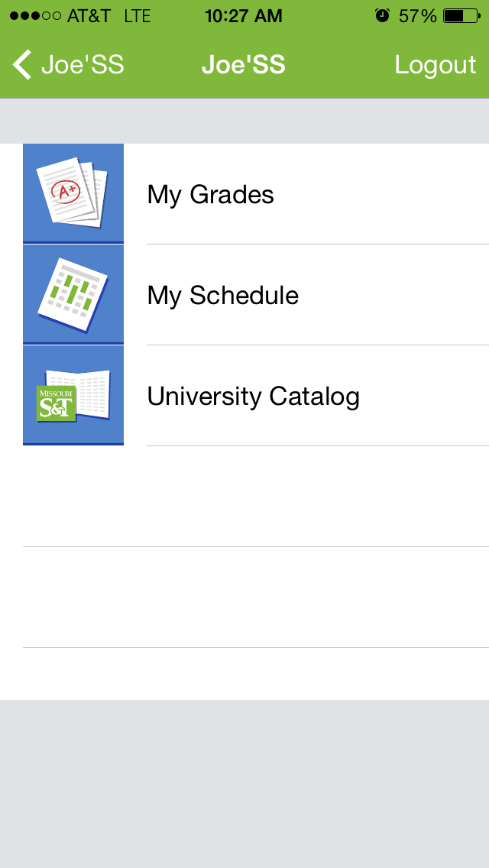Viewport: 489px width, 868px height.
Task: Tap the battery icon in status bar
Action: click(461, 16)
